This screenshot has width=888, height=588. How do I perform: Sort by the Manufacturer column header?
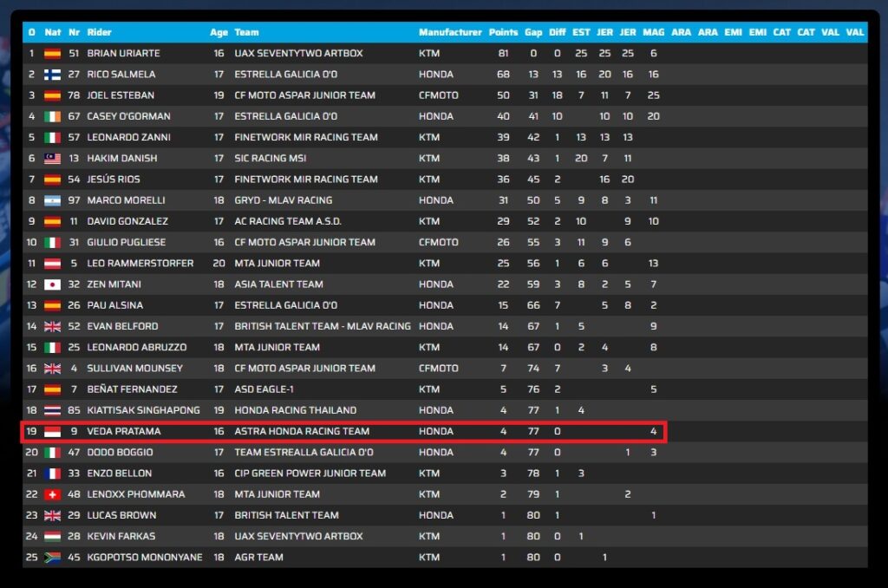[450, 32]
